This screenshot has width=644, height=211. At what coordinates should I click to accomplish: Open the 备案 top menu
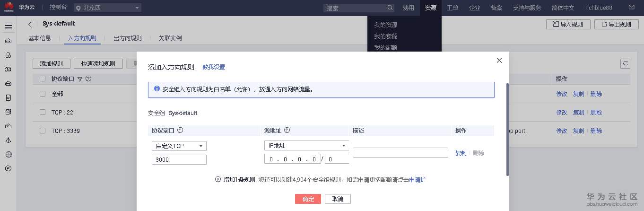click(496, 8)
